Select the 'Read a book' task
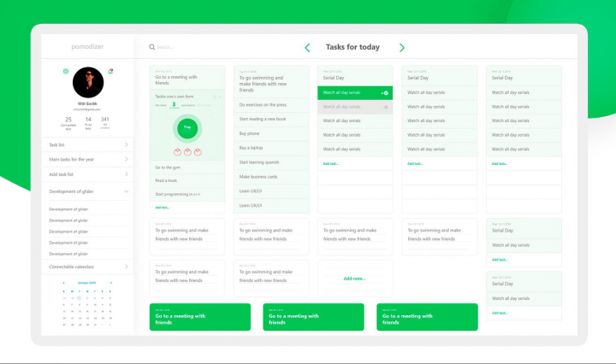This screenshot has width=616, height=364. point(187,181)
